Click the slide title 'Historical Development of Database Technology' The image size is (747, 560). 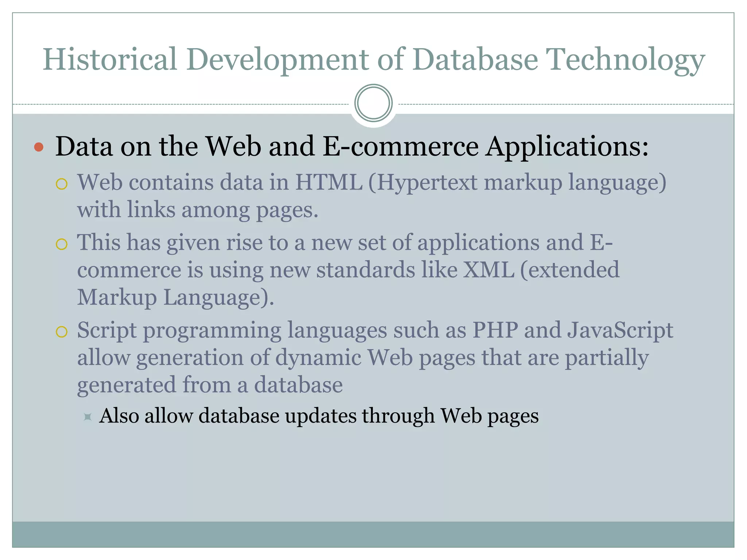point(374,59)
